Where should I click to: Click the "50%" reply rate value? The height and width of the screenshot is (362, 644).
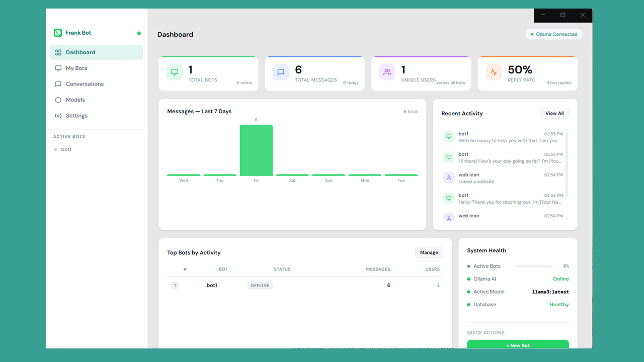point(520,70)
